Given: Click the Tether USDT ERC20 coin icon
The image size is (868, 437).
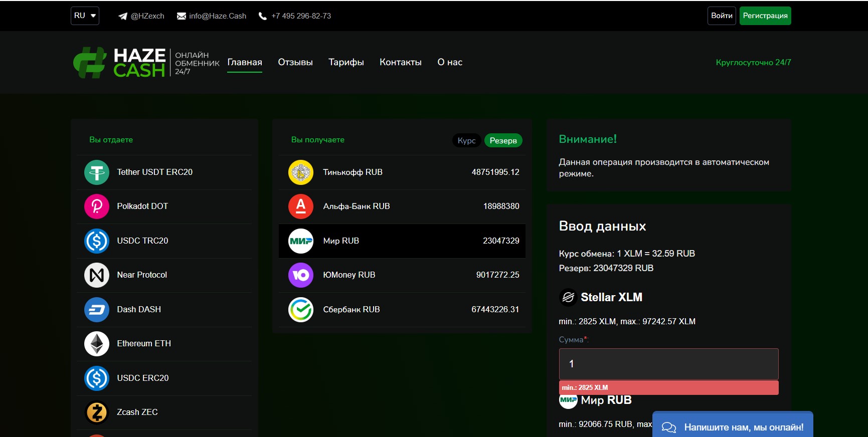Looking at the screenshot, I should coord(97,172).
